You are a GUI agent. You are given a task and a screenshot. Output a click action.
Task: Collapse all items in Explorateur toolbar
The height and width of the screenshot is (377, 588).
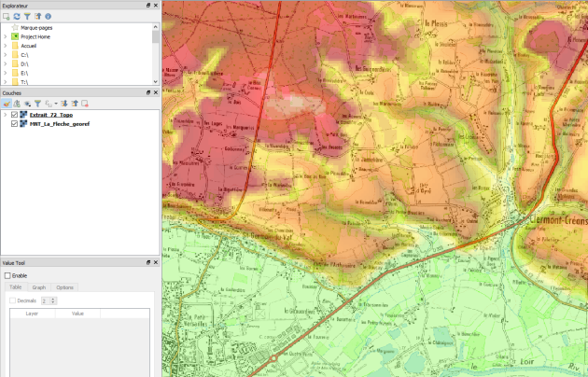click(x=38, y=17)
